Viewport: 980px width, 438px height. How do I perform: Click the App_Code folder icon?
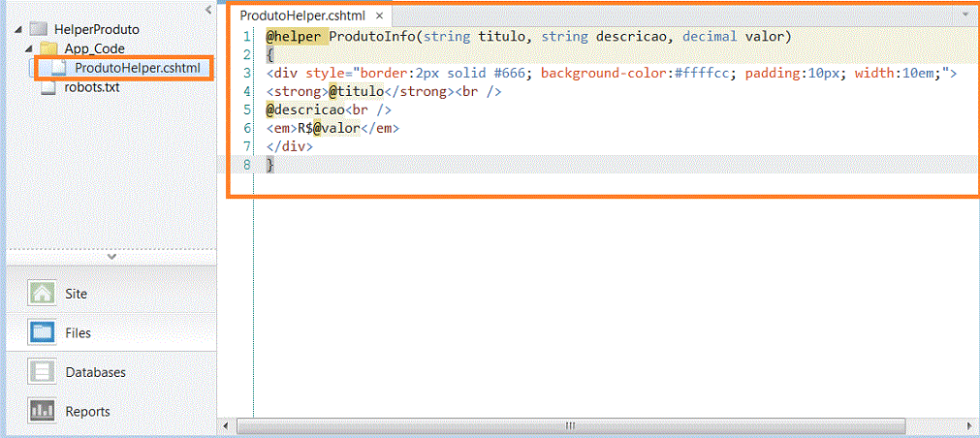[48, 48]
